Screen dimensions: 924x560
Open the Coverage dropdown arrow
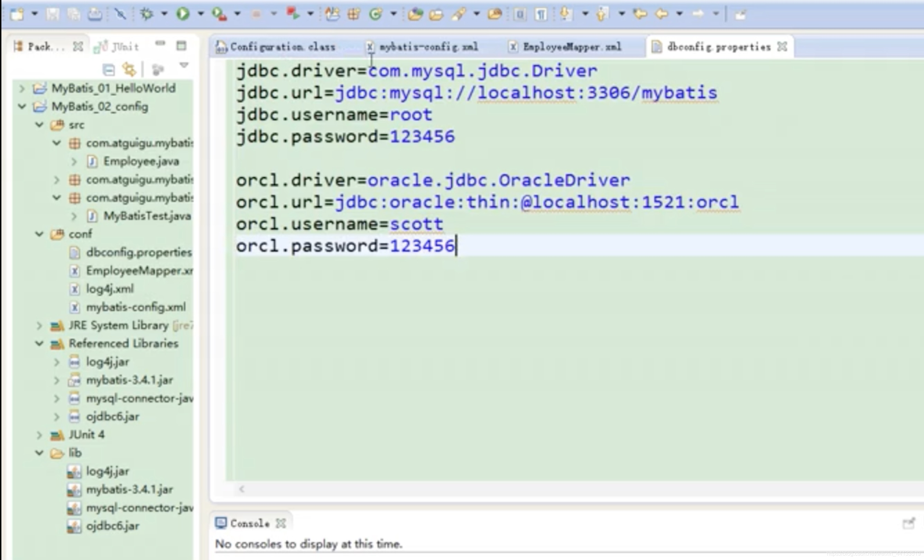click(x=237, y=14)
